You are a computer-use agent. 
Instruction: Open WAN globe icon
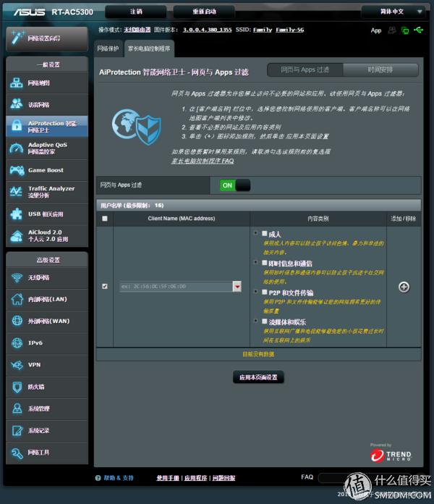click(x=17, y=321)
